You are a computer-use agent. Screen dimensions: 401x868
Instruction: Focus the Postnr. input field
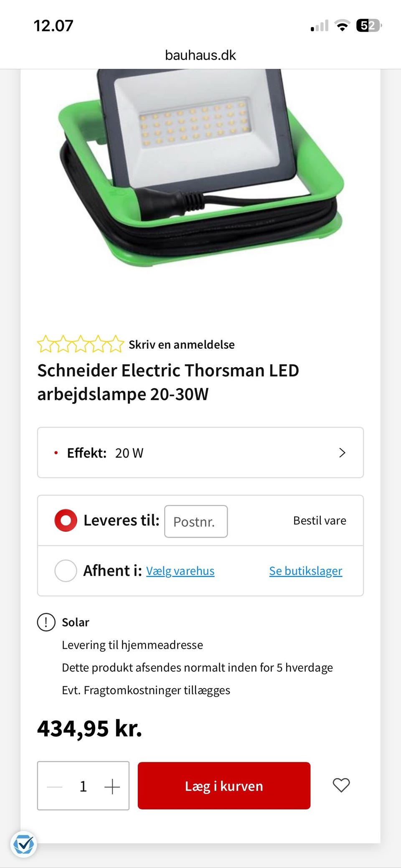tap(195, 521)
